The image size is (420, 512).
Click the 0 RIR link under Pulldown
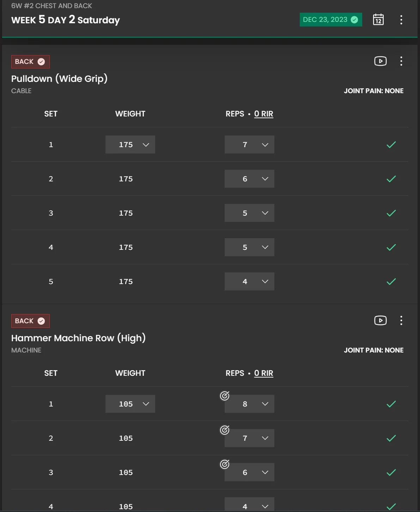(x=263, y=114)
